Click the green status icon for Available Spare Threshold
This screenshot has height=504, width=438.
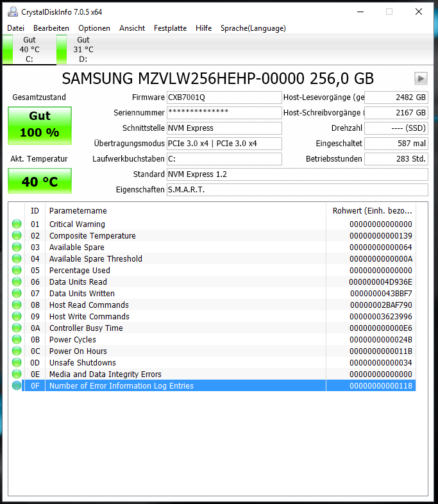tap(17, 259)
